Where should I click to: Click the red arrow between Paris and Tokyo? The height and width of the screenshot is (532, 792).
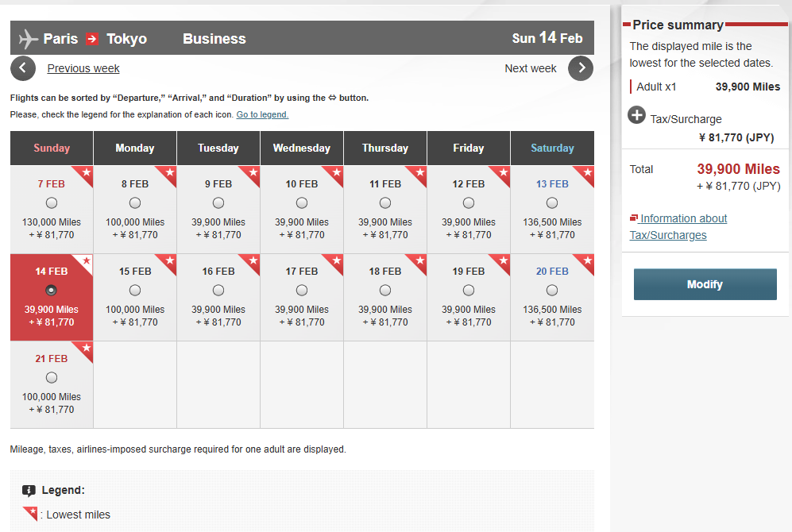(92, 39)
